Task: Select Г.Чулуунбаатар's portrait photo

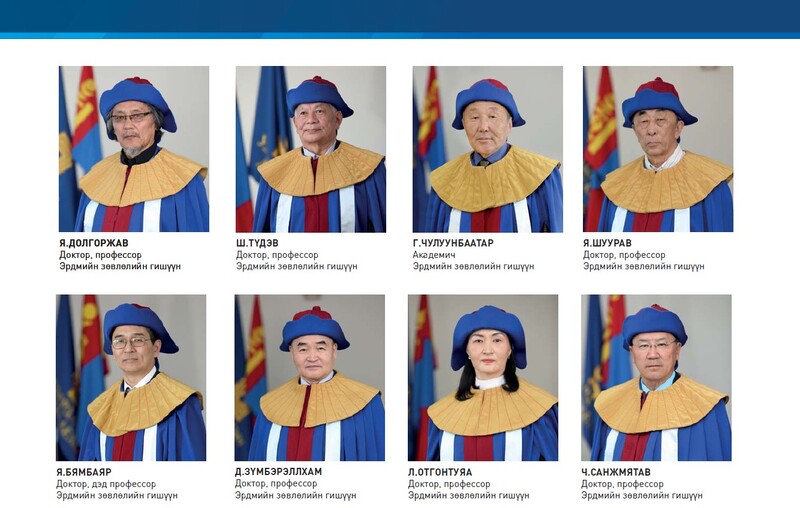Action: click(x=488, y=149)
